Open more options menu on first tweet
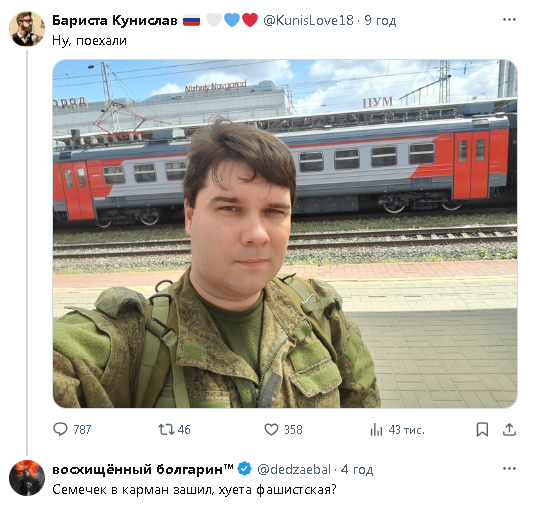The width and height of the screenshot is (533, 505). [509, 19]
